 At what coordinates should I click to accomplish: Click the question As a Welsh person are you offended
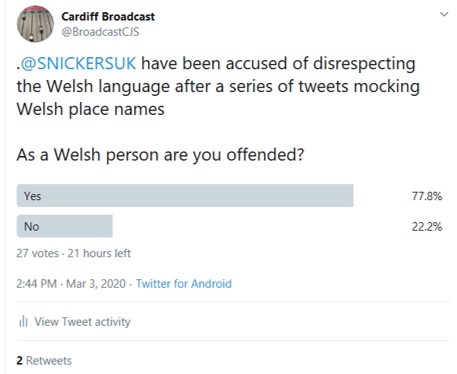coord(160,155)
